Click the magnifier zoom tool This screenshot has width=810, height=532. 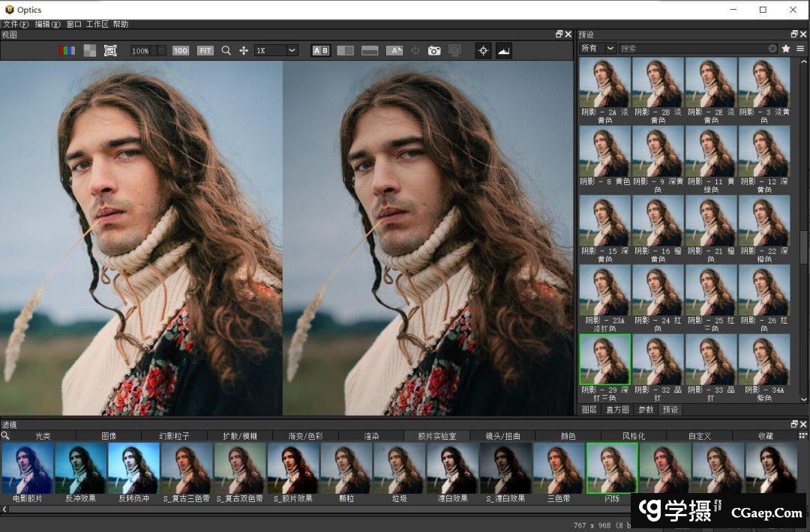point(226,51)
